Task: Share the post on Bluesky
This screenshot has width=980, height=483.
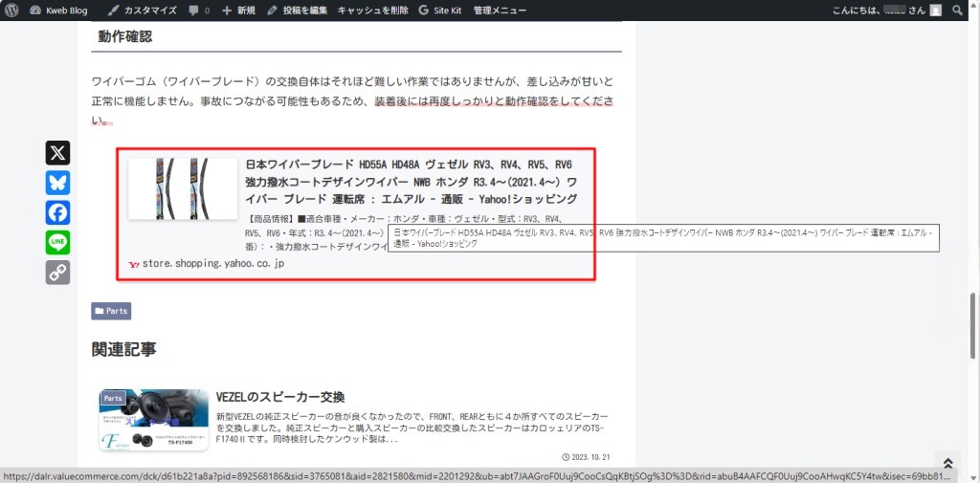Action: pyautogui.click(x=57, y=183)
